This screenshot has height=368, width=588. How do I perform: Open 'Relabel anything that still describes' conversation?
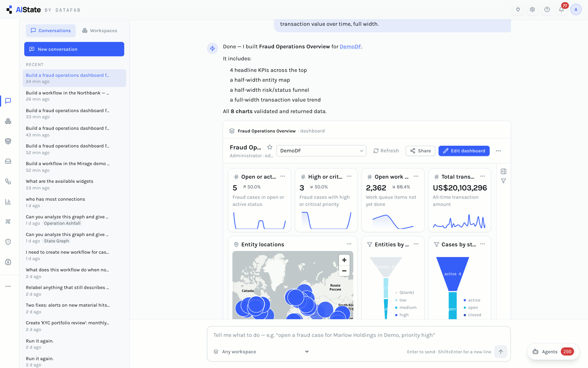coord(74,291)
